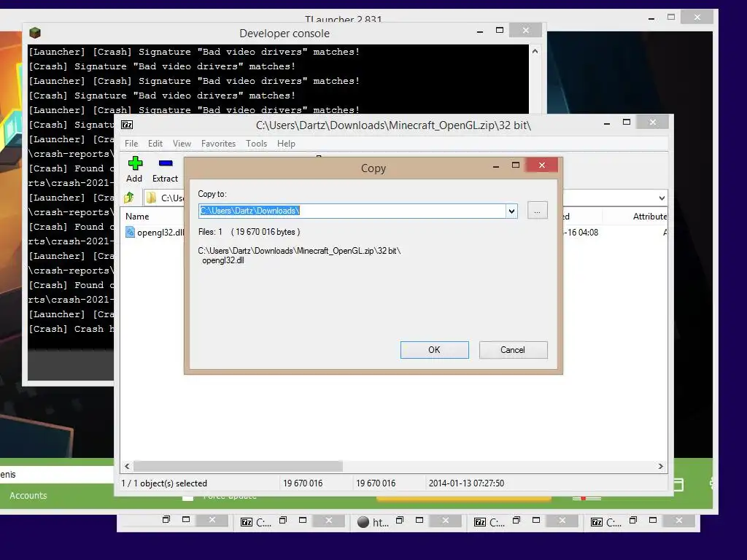The image size is (747, 560).
Task: Minimize the Developer console window
Action: tap(480, 31)
